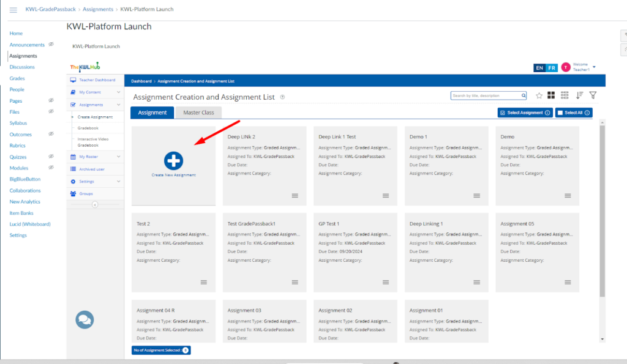Open the Welcome Teacher1 user dropdown

coord(593,67)
